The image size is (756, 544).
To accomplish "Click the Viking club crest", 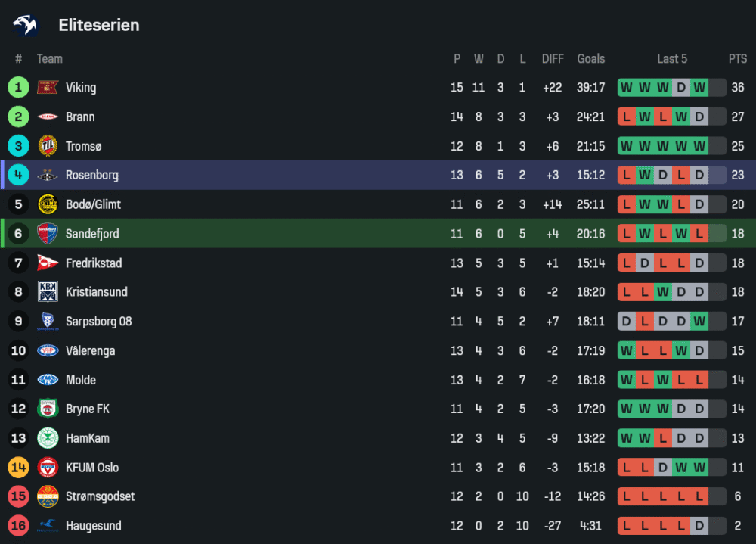I will click(x=48, y=88).
